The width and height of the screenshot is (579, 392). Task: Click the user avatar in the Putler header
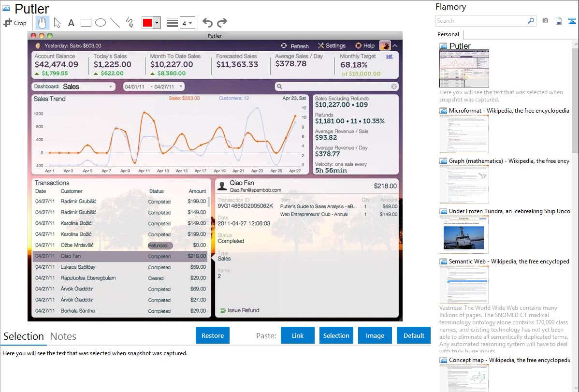click(x=385, y=46)
